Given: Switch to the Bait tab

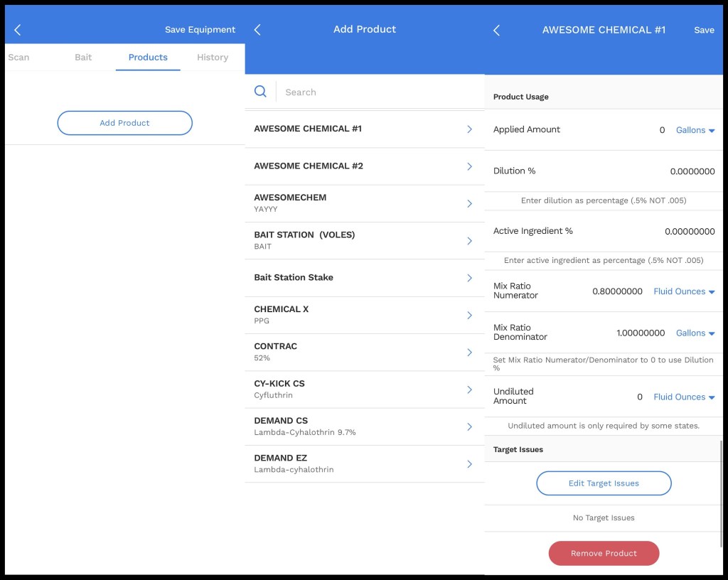Looking at the screenshot, I should 83,58.
